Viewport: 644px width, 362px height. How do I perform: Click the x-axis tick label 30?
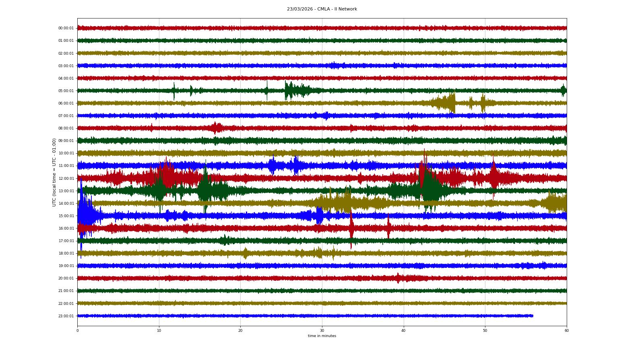click(x=322, y=331)
